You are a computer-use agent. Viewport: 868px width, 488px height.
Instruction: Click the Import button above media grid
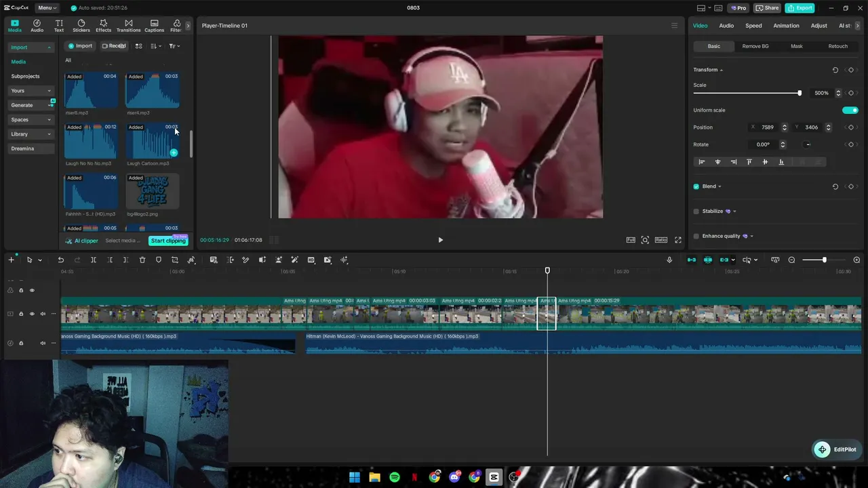pyautogui.click(x=80, y=46)
